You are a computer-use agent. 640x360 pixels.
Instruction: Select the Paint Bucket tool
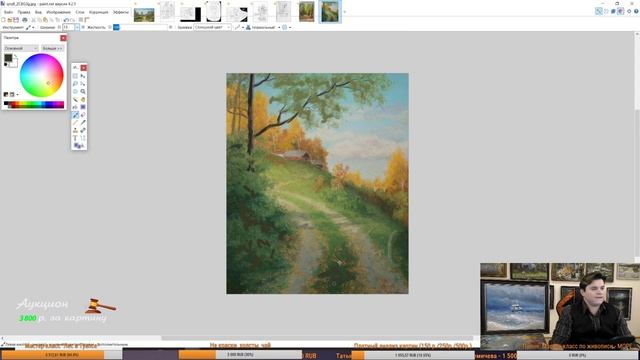click(75, 107)
